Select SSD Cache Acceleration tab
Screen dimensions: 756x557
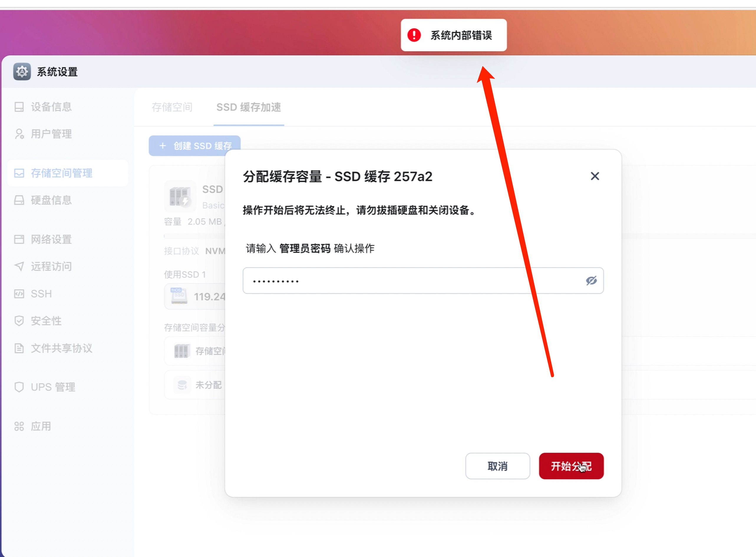tap(249, 107)
